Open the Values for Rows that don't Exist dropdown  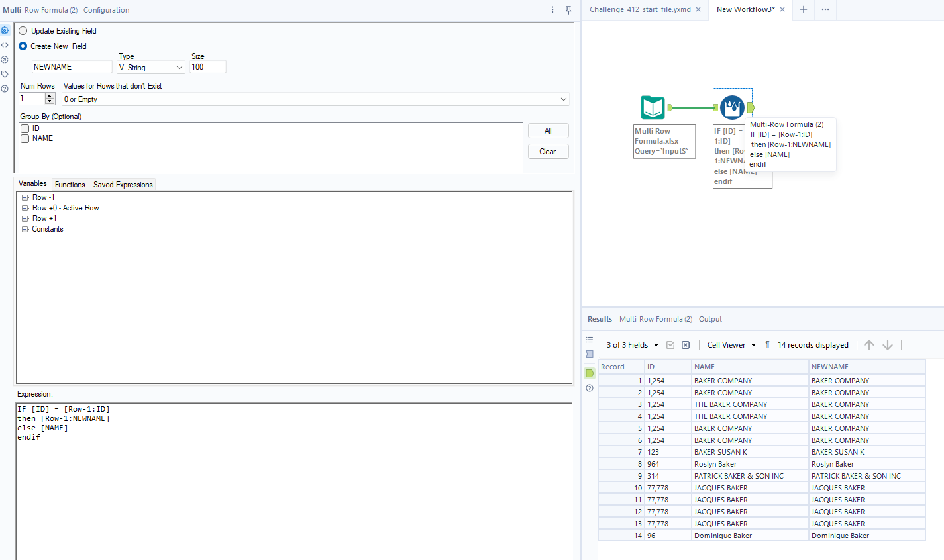563,99
